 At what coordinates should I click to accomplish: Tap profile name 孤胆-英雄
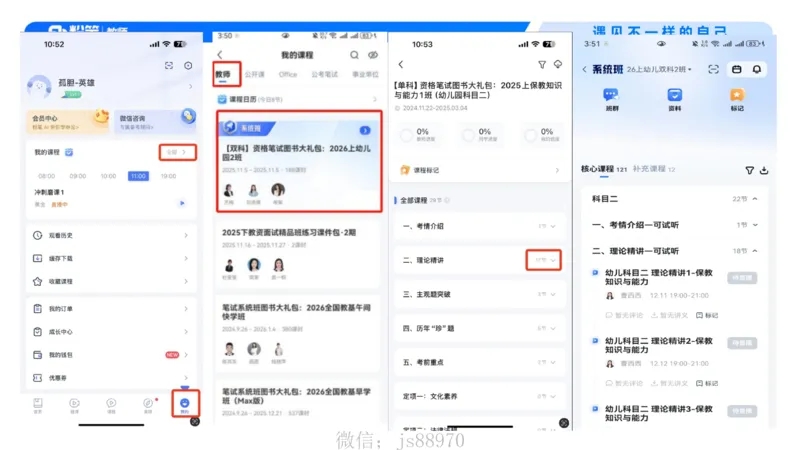click(77, 83)
